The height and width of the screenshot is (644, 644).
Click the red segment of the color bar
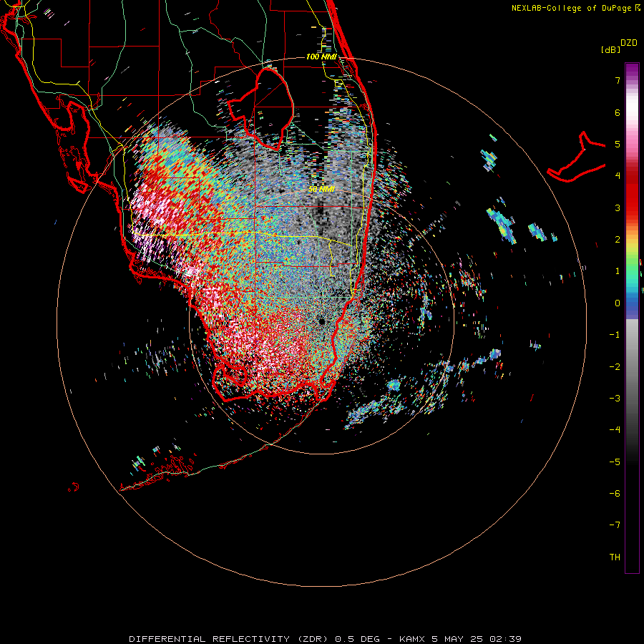click(x=632, y=193)
